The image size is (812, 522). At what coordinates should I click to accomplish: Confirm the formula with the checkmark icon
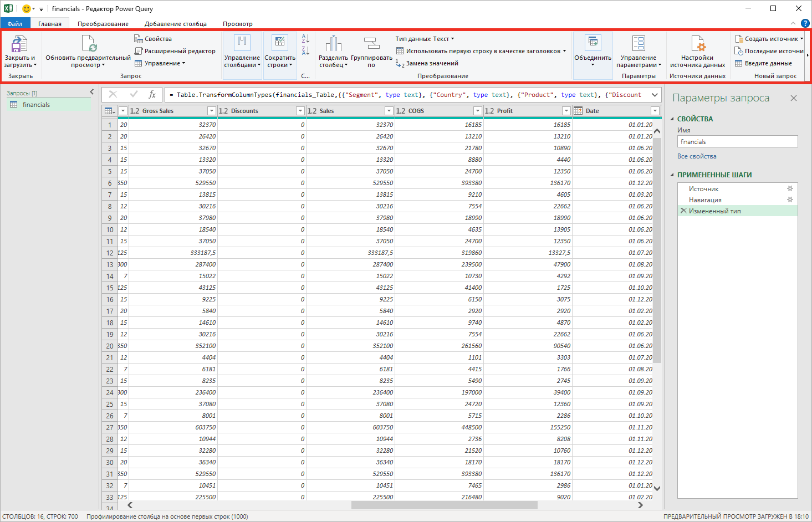pyautogui.click(x=133, y=95)
